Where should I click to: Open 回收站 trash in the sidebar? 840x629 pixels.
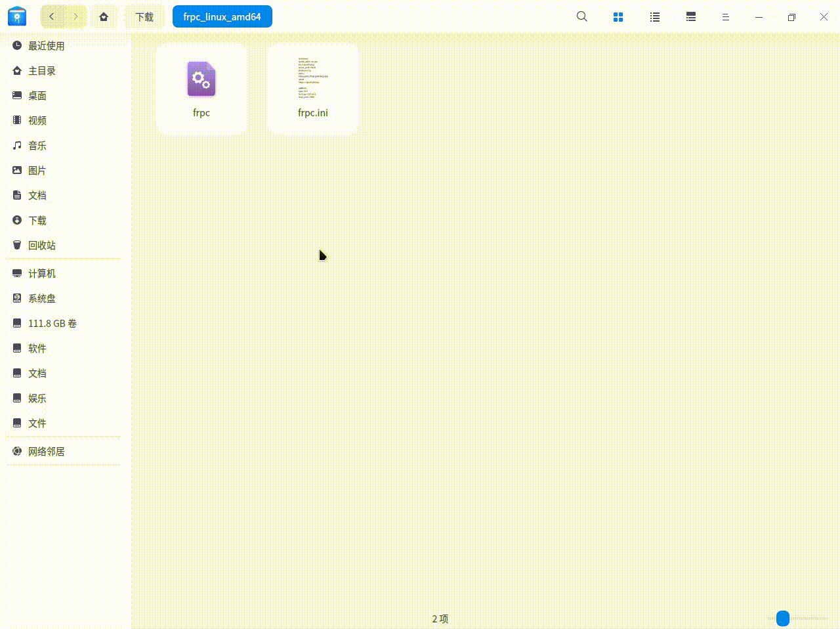pyautogui.click(x=41, y=246)
